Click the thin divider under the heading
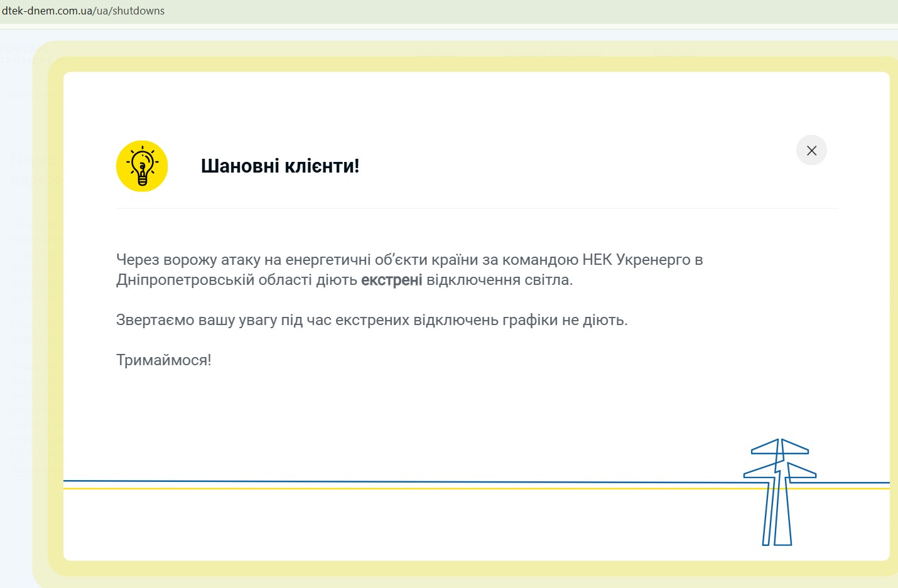The height and width of the screenshot is (588, 898). [x=476, y=208]
